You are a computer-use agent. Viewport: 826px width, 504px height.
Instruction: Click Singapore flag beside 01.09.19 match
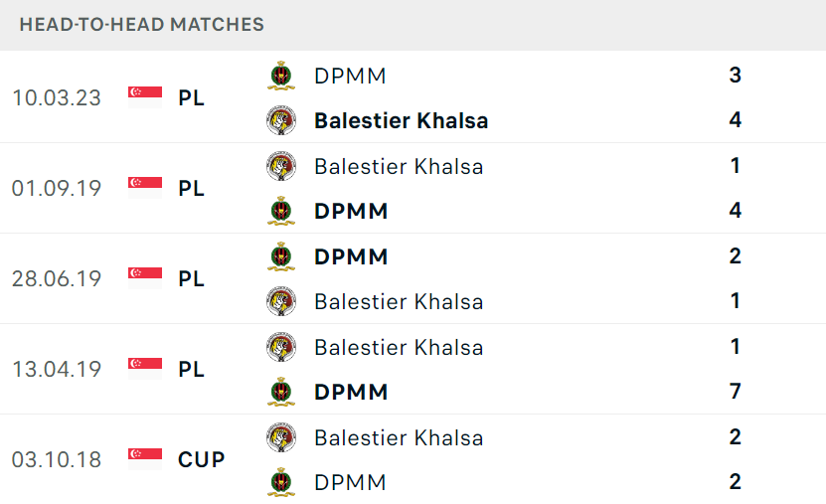[145, 188]
